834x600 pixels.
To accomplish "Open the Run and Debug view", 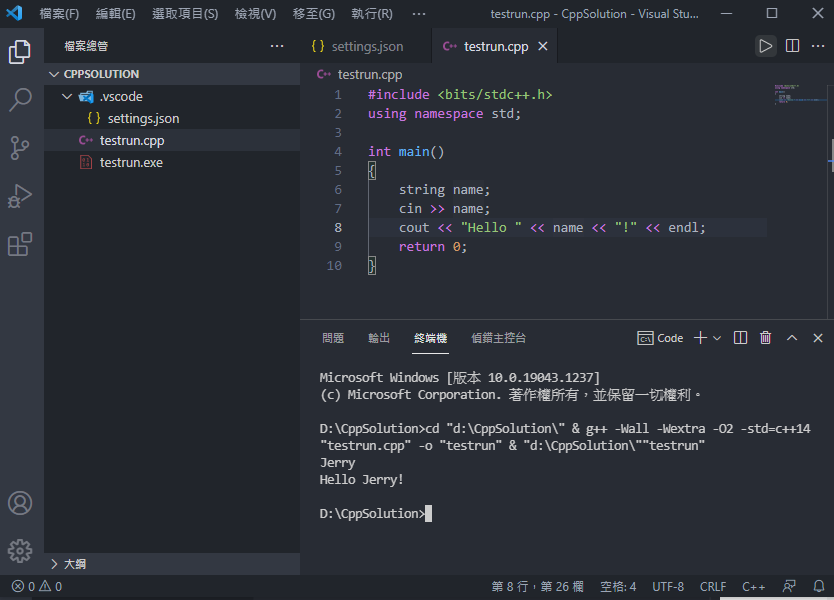I will 20,196.
